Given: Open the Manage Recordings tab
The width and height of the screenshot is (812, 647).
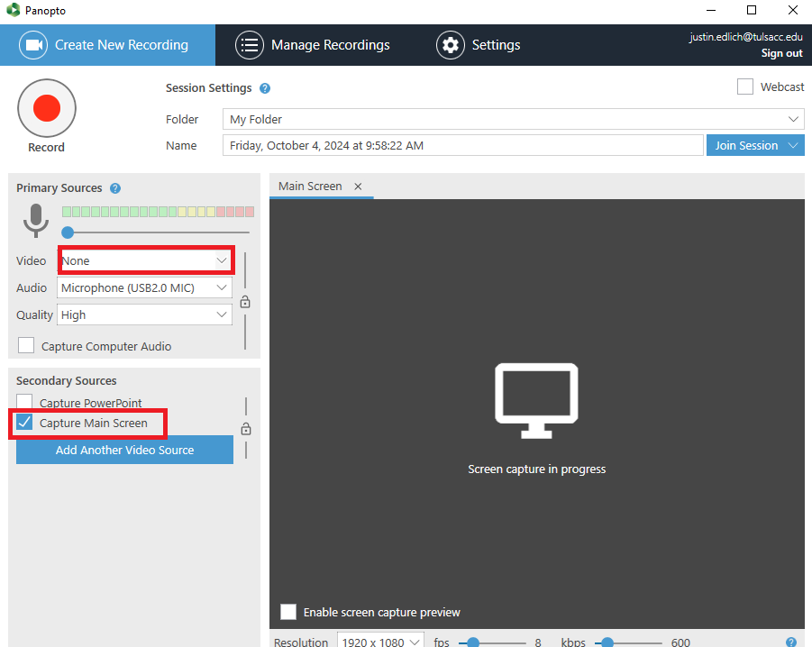Looking at the screenshot, I should pos(313,45).
